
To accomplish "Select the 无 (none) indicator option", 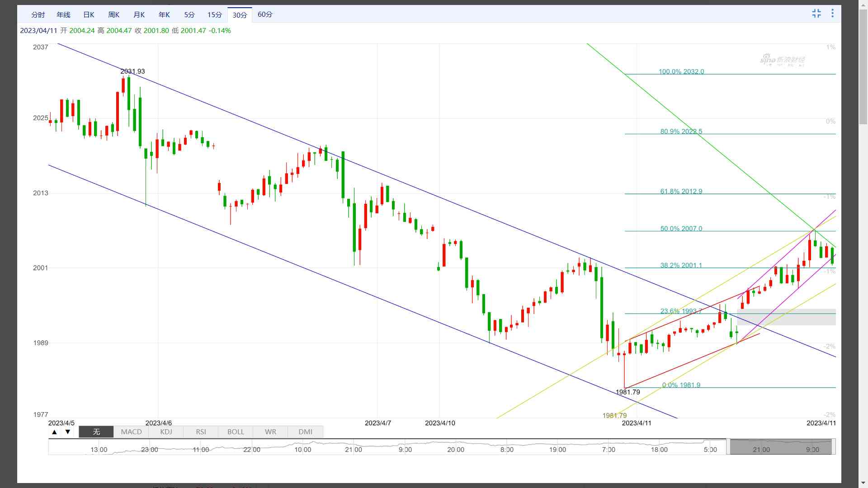I will (x=96, y=432).
